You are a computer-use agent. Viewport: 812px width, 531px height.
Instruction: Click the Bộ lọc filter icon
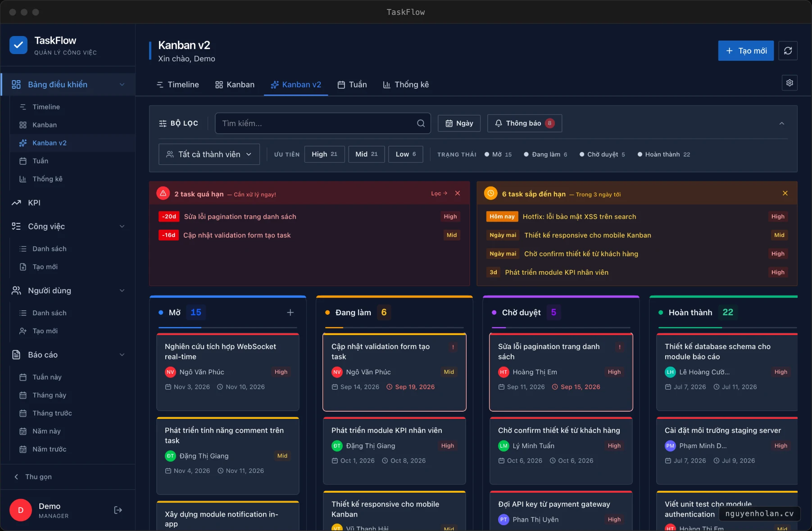[x=163, y=123]
